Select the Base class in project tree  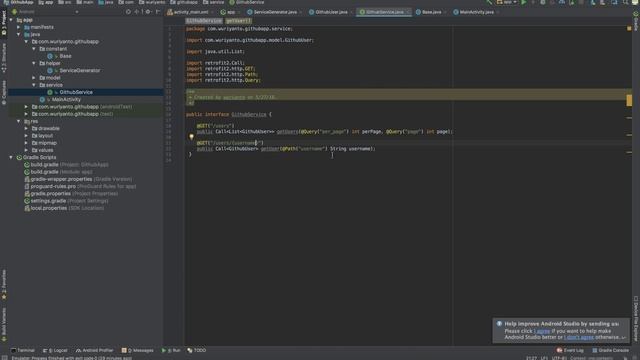click(65, 56)
